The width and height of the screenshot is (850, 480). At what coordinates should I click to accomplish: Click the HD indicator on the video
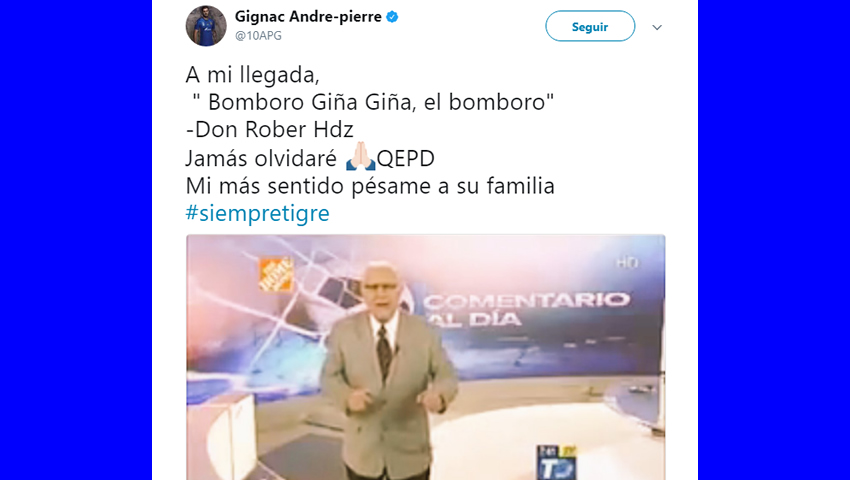click(627, 263)
